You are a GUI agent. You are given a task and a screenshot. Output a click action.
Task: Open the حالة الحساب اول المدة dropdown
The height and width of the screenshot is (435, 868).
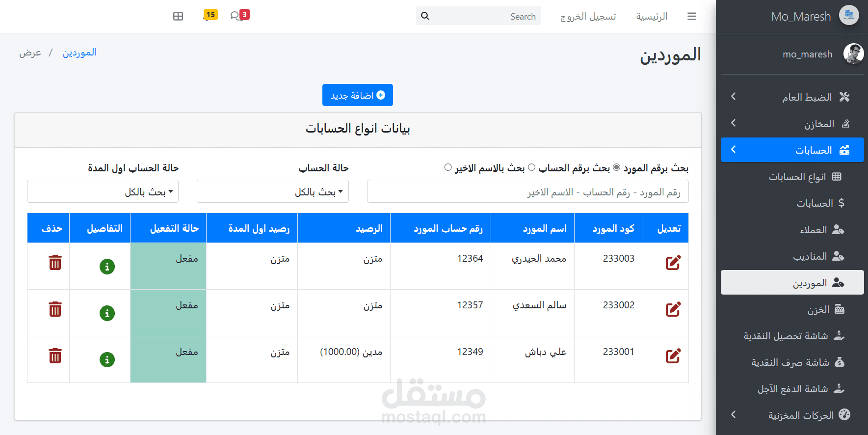click(103, 191)
